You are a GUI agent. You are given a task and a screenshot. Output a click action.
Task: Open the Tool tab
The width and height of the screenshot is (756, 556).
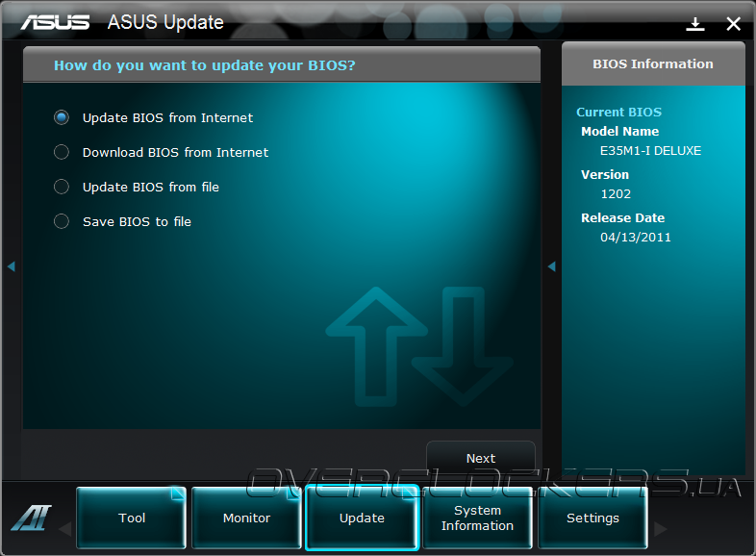131,518
